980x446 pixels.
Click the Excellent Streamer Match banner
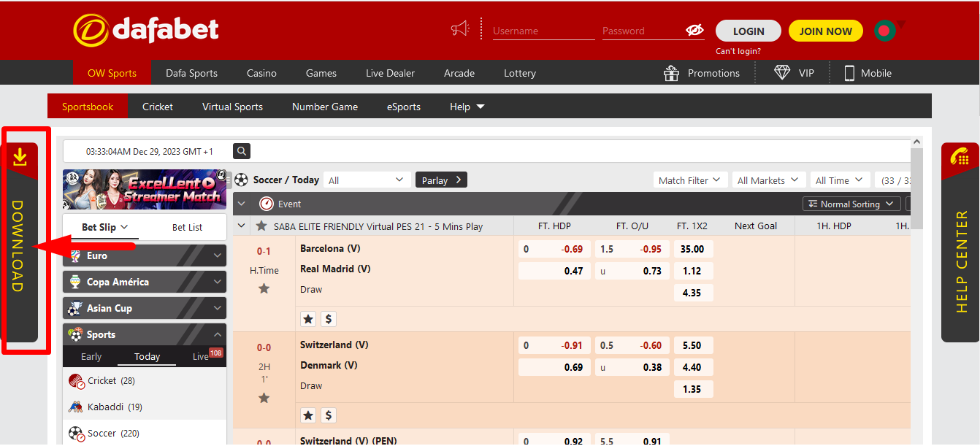click(145, 189)
